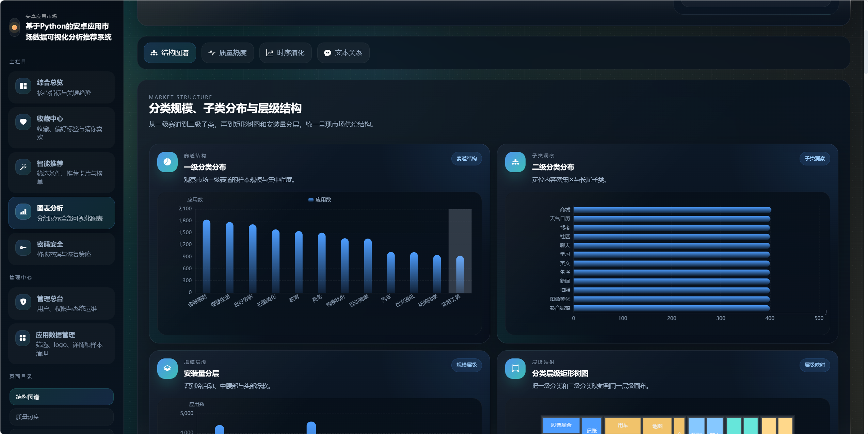Click the shield icon for 管理总台
868x434 pixels.
[23, 302]
